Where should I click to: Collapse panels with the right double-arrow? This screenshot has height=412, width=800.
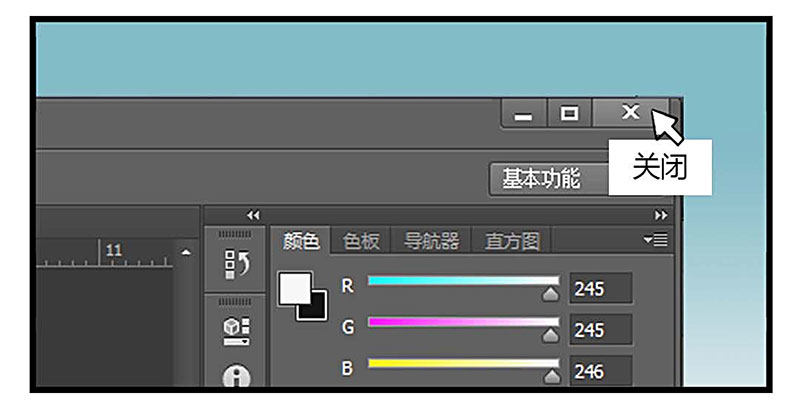[x=660, y=215]
